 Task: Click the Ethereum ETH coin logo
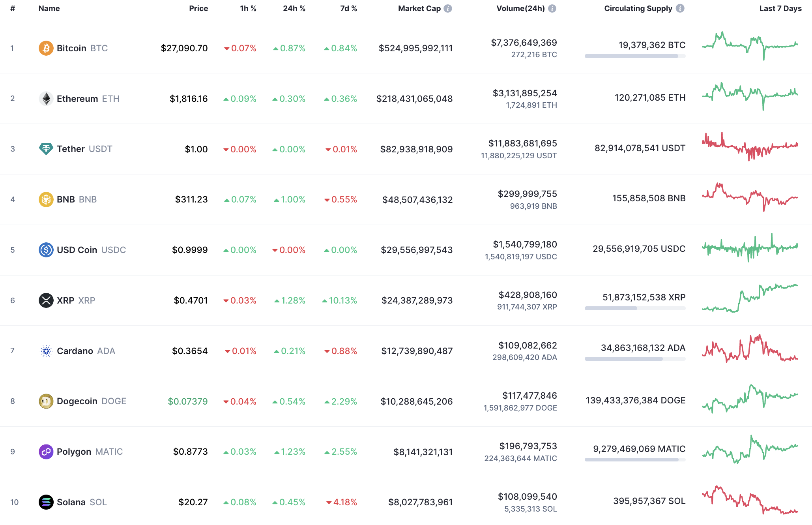click(46, 99)
